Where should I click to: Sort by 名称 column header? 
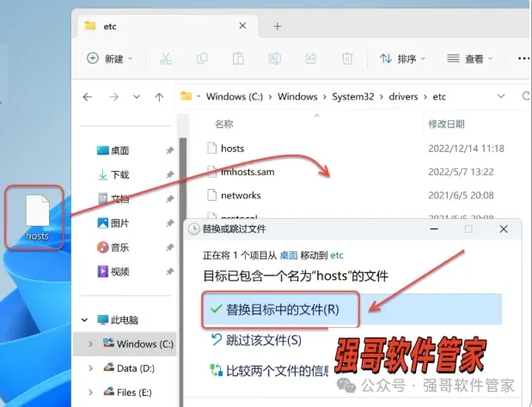click(224, 124)
